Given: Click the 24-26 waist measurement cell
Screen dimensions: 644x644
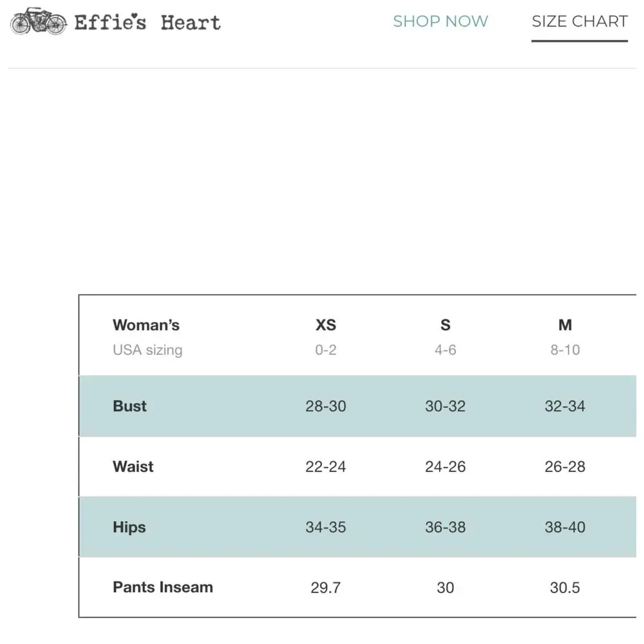Looking at the screenshot, I should coord(445,466).
